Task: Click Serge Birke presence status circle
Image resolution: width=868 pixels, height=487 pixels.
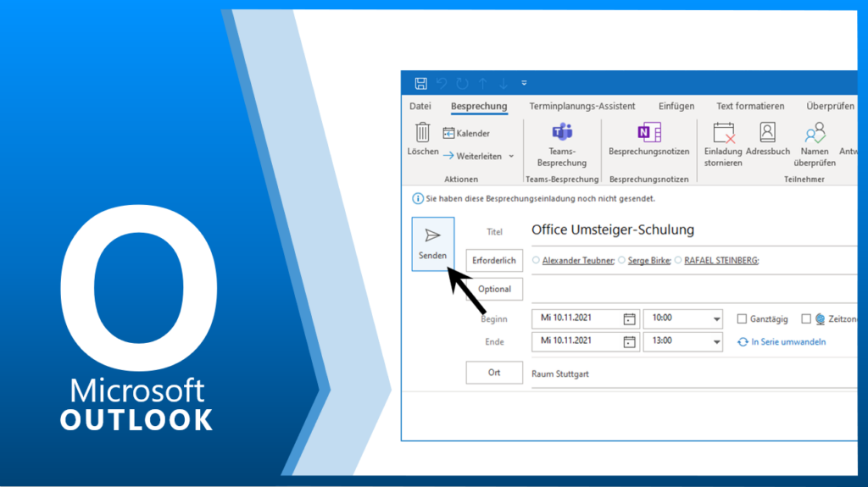Action: (x=621, y=259)
